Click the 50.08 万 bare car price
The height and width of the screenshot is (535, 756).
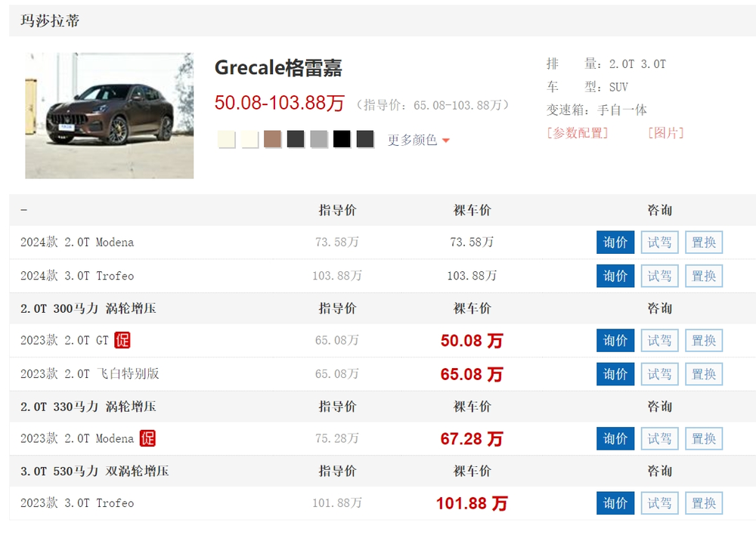[472, 341]
